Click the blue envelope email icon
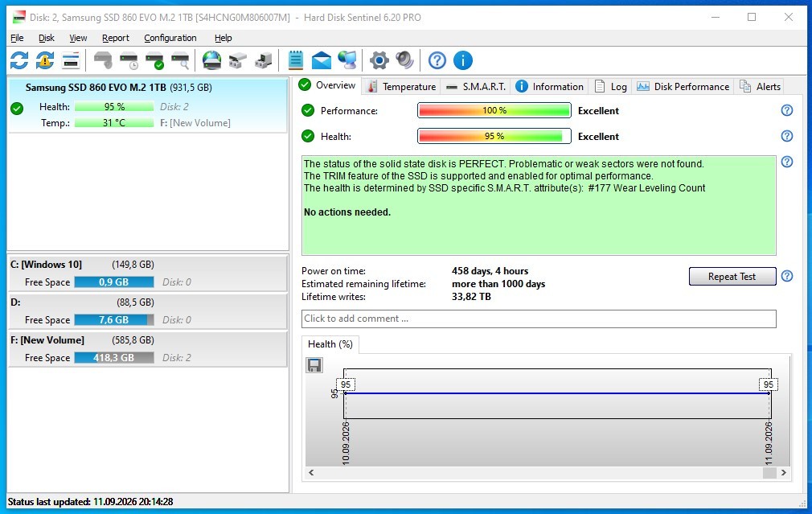Screen dimensions: 812x514 [322, 60]
